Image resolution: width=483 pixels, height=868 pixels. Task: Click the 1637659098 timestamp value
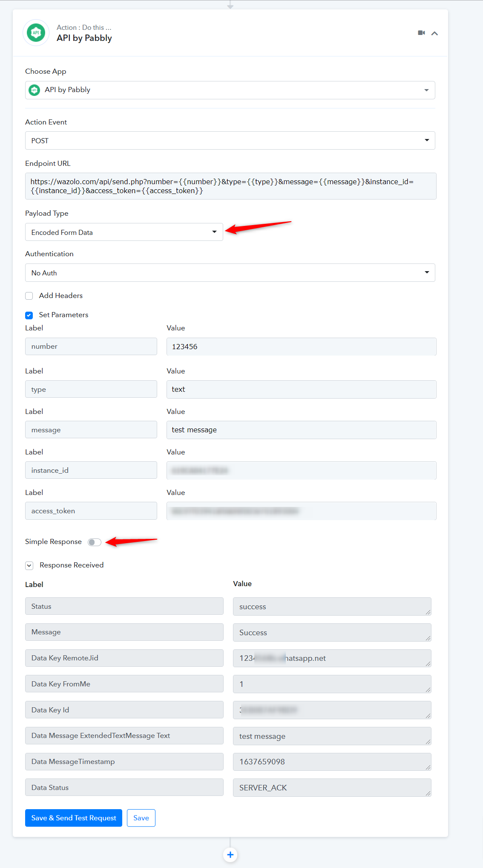tap(332, 762)
